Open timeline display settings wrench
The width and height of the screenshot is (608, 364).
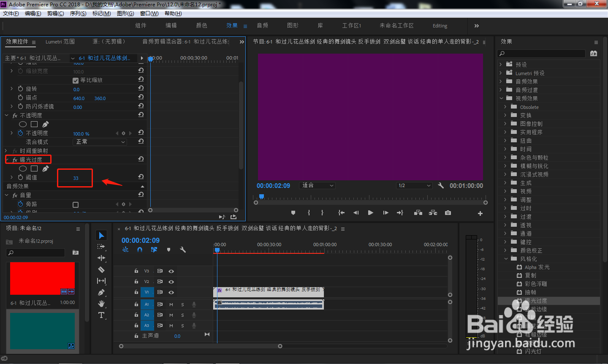click(183, 250)
